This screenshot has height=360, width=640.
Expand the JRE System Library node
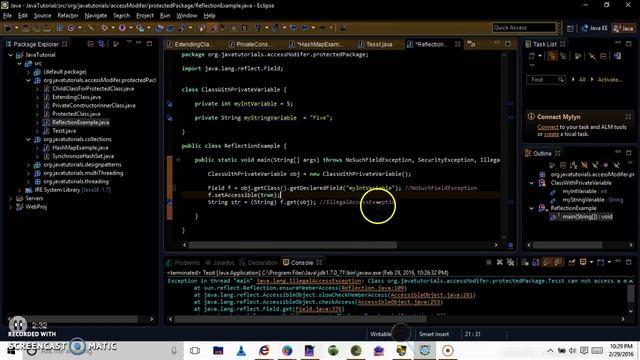[x=19, y=190]
